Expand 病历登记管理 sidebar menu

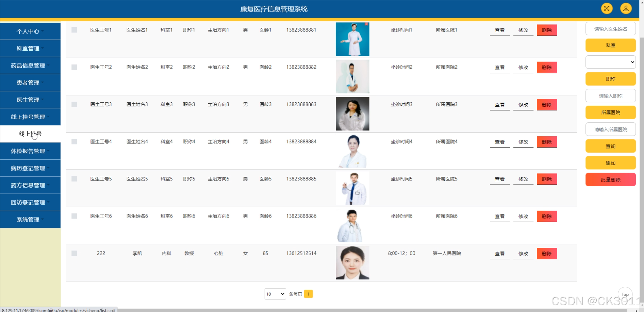pos(30,168)
